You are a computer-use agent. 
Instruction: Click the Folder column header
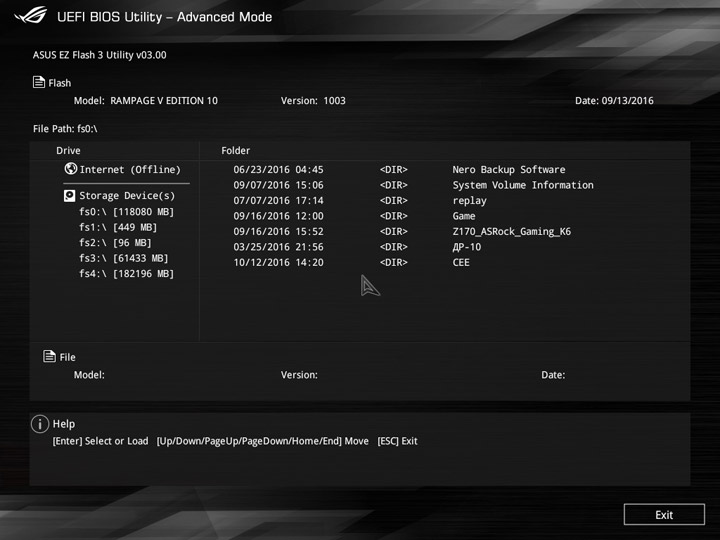(x=236, y=151)
